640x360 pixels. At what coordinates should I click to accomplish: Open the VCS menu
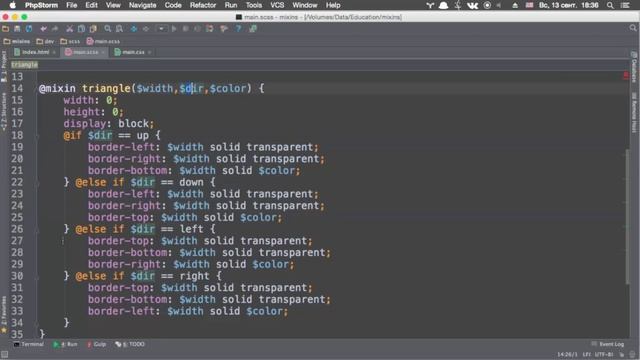277,5
